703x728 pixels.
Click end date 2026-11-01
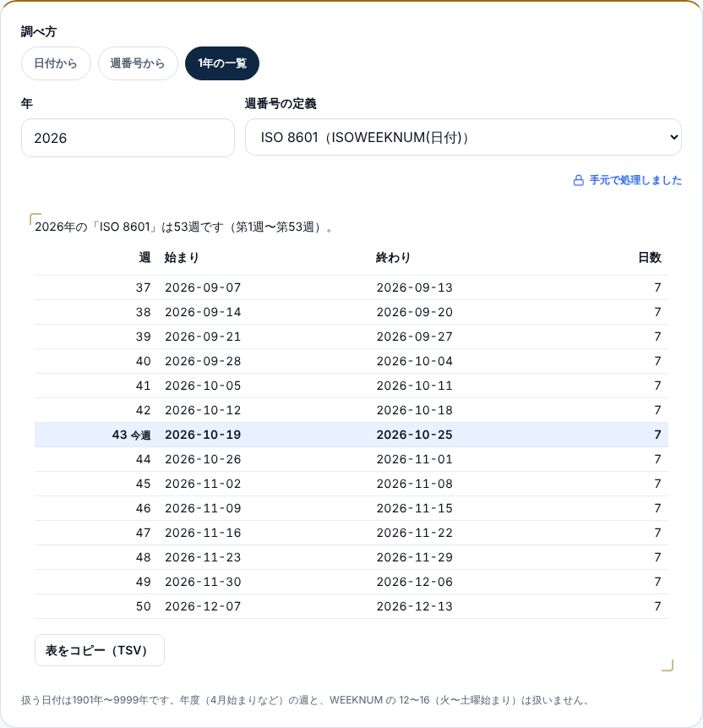pyautogui.click(x=414, y=459)
